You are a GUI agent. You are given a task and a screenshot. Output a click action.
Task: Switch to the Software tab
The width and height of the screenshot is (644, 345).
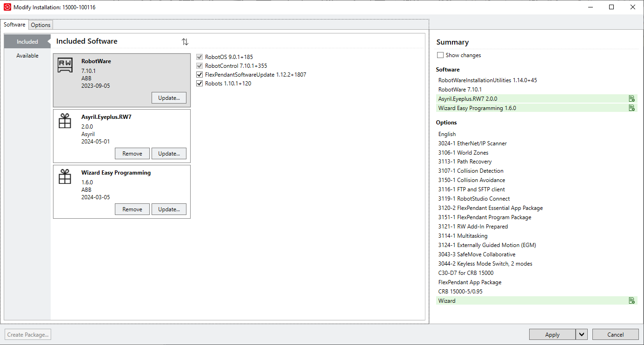pyautogui.click(x=14, y=25)
